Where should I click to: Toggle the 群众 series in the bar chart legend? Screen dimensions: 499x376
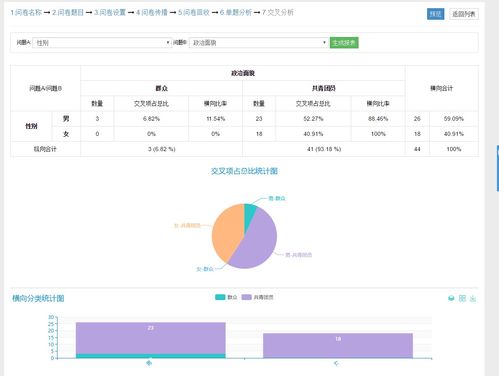tap(226, 297)
